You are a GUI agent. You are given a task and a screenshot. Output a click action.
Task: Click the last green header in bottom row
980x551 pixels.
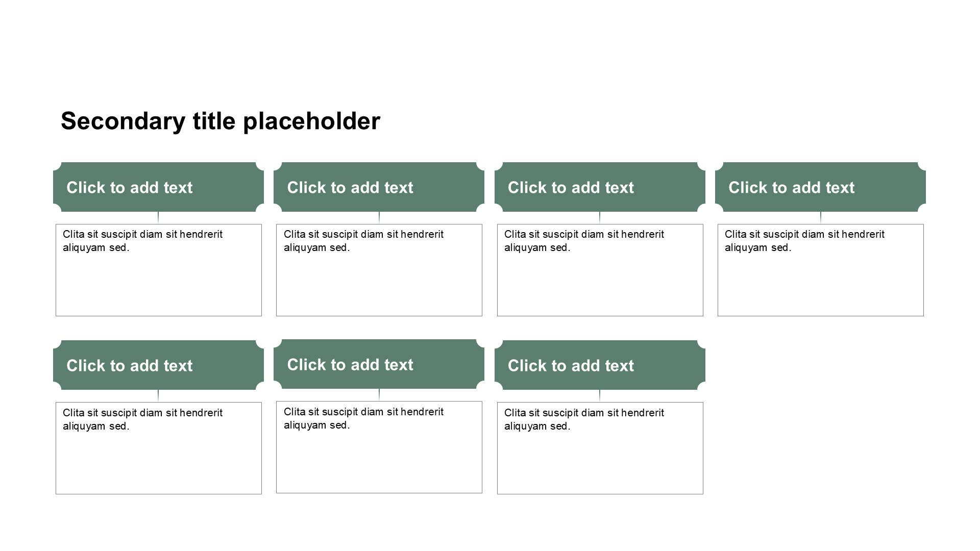pos(600,365)
